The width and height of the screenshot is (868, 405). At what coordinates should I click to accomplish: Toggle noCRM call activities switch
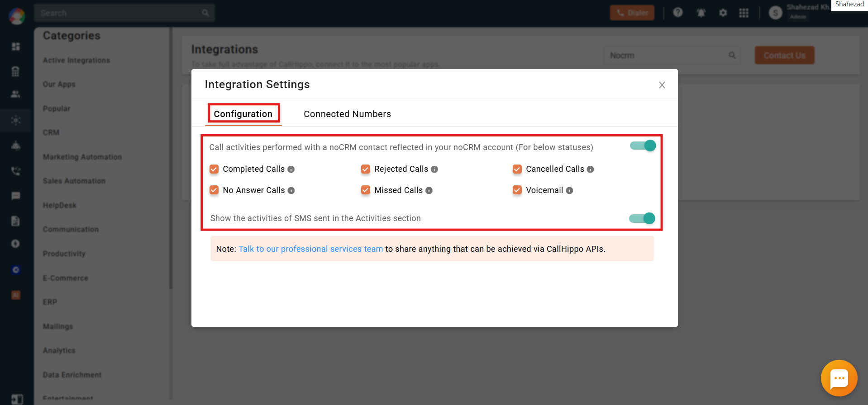tap(643, 146)
